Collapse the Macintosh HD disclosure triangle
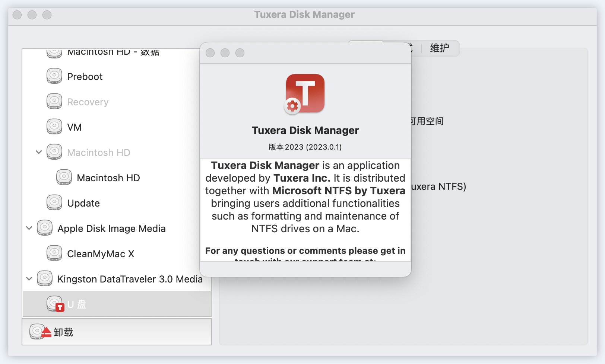 tap(38, 152)
